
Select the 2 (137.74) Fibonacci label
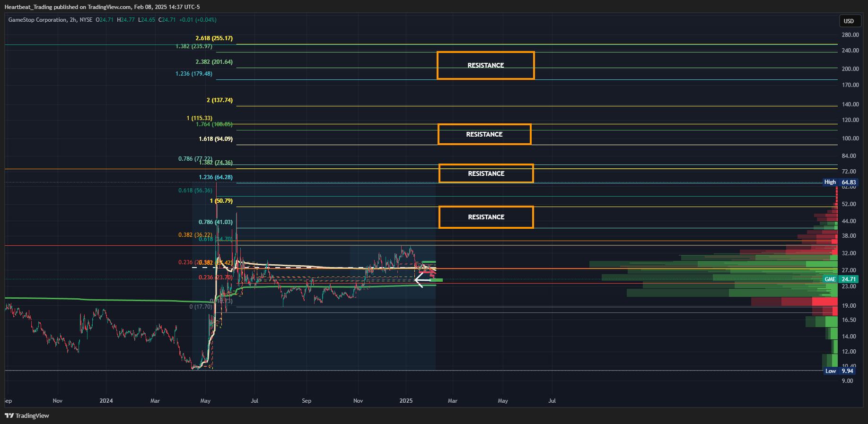(219, 100)
